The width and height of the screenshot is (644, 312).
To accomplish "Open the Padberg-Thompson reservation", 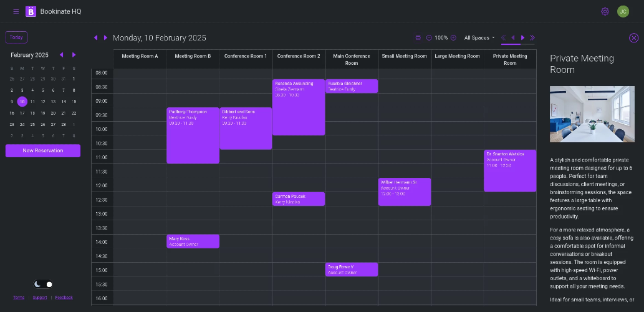I will [193, 135].
